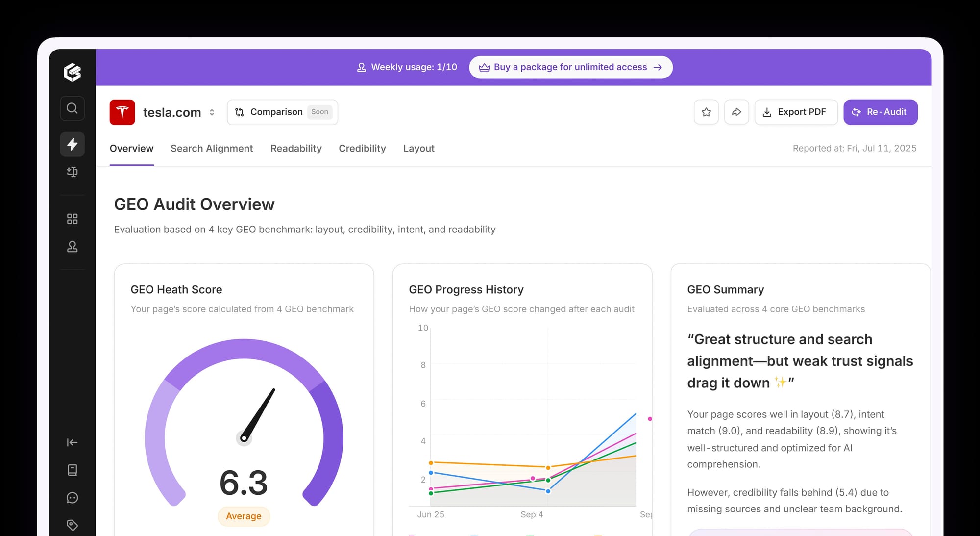The image size is (980, 536).
Task: Select the Layout tab
Action: point(418,149)
